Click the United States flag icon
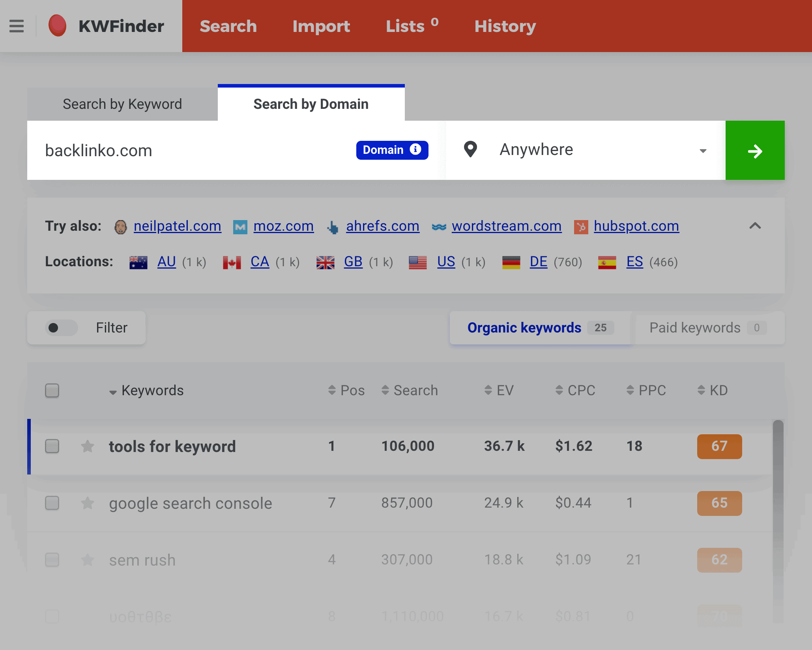 point(418,262)
